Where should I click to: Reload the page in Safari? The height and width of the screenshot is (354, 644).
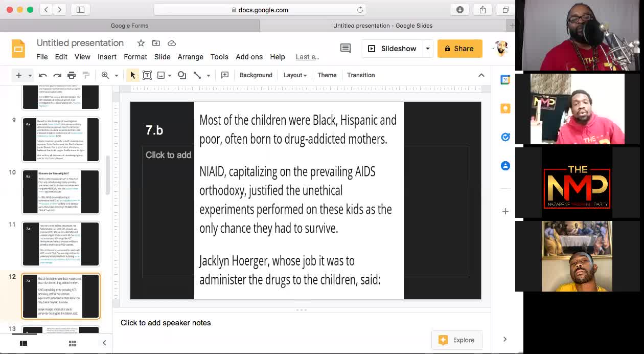[360, 10]
